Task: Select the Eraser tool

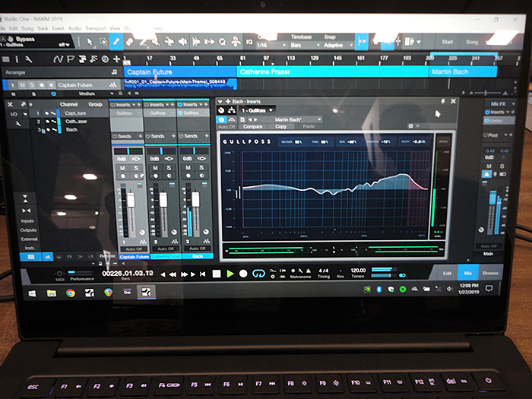Action: pos(129,42)
